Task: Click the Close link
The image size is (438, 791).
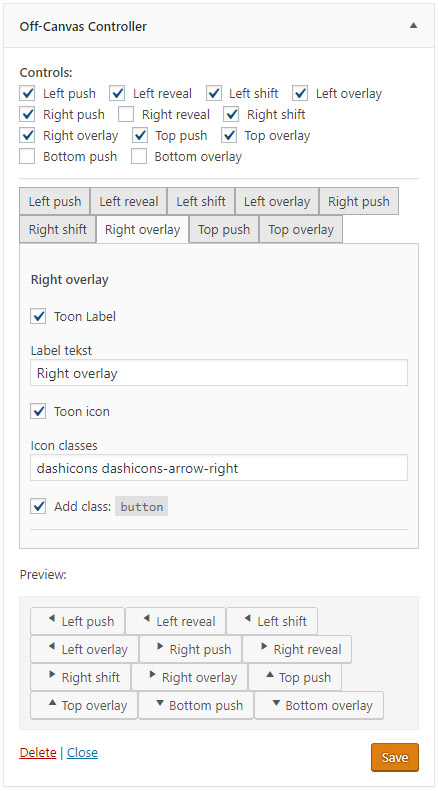Action: coord(82,753)
